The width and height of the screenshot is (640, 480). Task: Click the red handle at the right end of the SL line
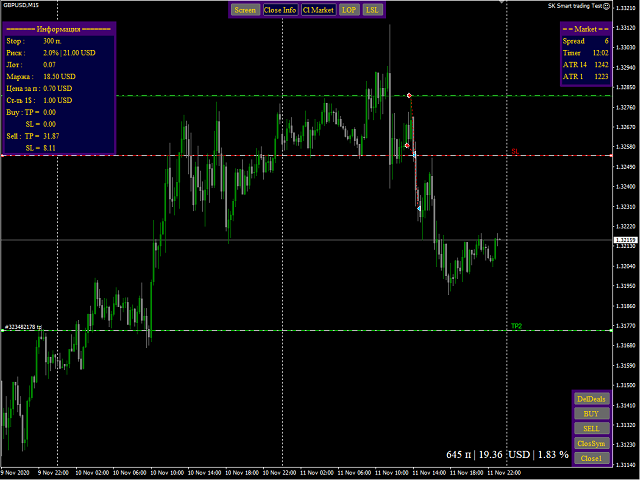tap(611, 156)
